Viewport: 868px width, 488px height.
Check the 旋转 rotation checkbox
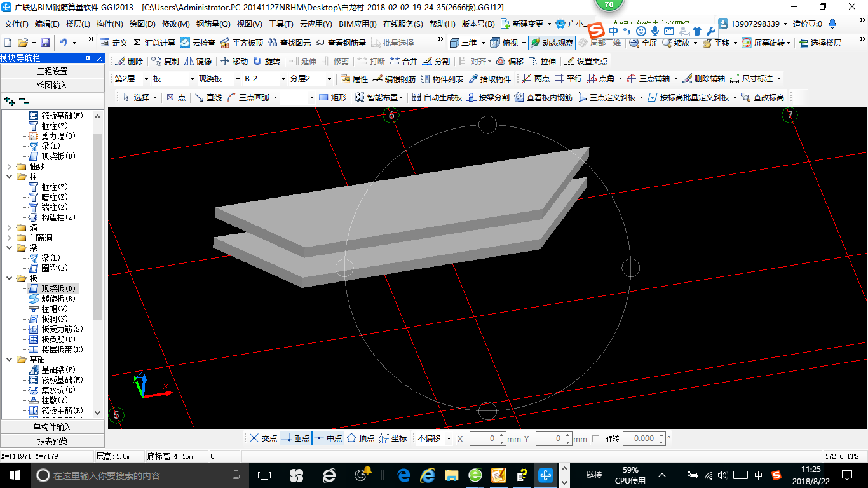tap(595, 438)
